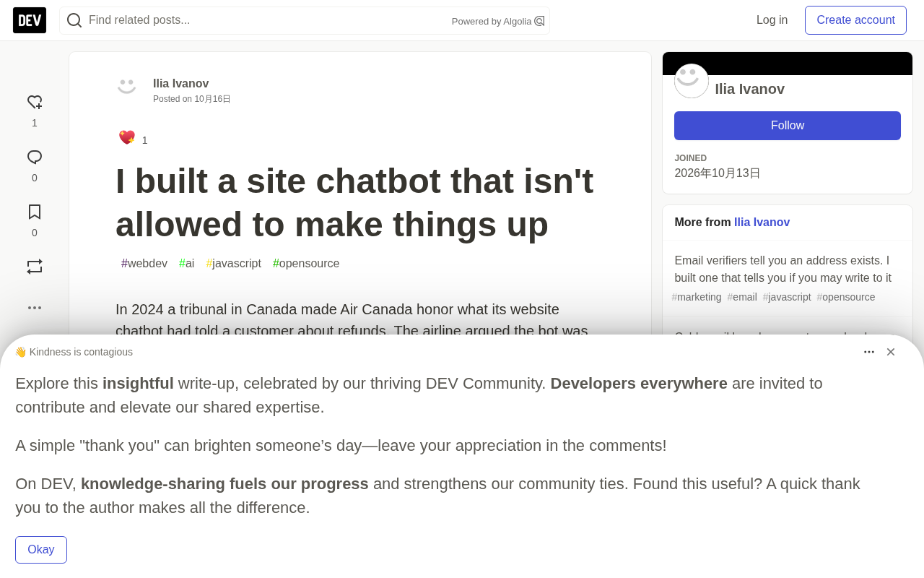Select the sidebar #javascript tag
This screenshot has width=924, height=578.
click(x=787, y=297)
